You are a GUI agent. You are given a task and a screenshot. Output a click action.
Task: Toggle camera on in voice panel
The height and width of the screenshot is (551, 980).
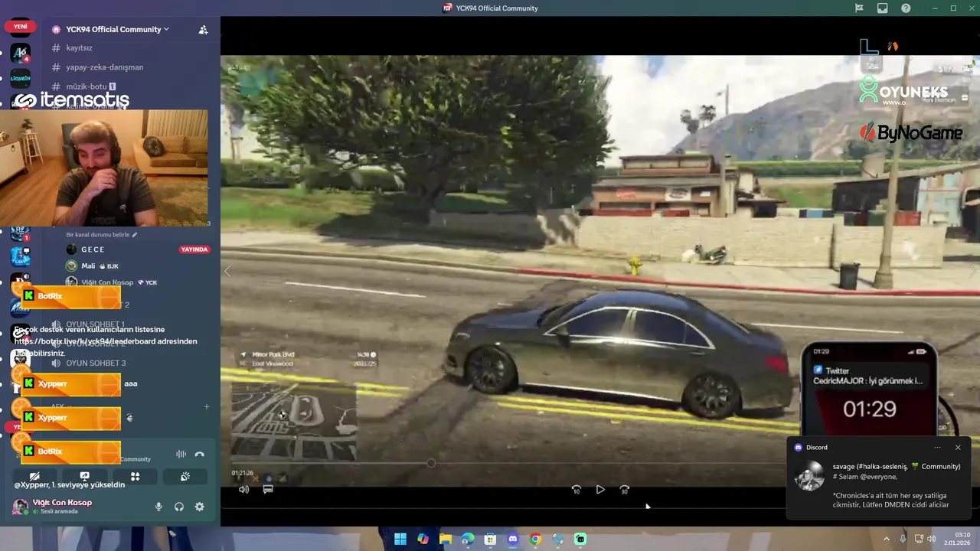point(34,476)
